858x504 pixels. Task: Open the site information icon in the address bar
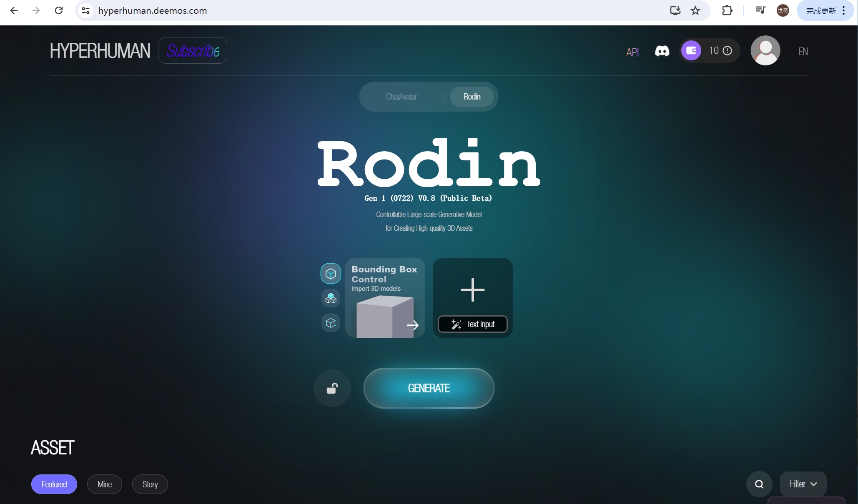[x=86, y=10]
